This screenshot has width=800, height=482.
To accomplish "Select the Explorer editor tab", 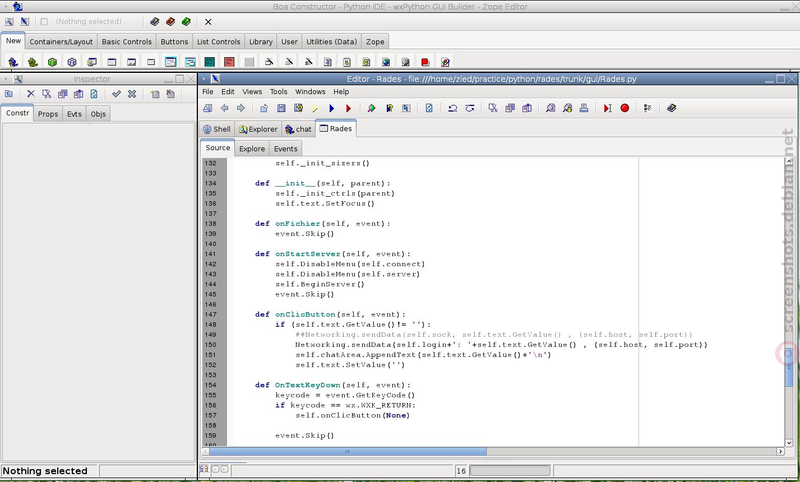I will click(x=259, y=129).
